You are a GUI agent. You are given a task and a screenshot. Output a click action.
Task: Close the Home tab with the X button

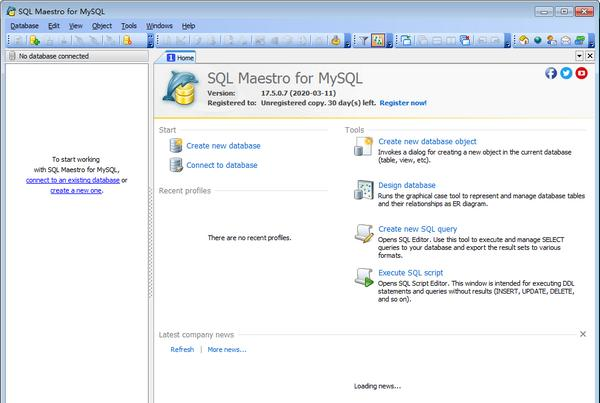pos(590,56)
